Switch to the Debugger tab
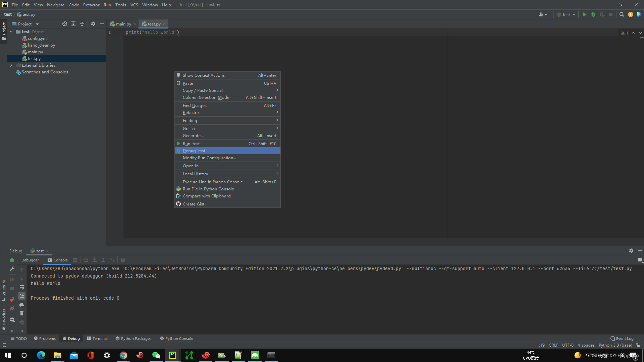644x362 pixels. 30,260
